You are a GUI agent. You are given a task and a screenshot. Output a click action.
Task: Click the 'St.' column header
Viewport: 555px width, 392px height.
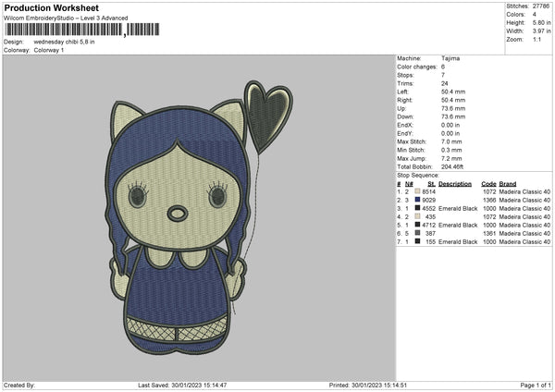[431, 184]
